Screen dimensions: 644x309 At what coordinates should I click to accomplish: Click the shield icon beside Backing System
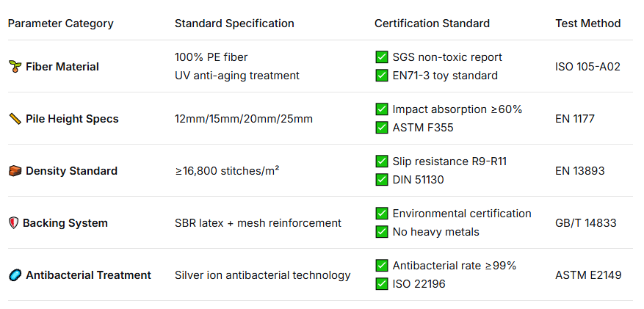click(x=13, y=223)
